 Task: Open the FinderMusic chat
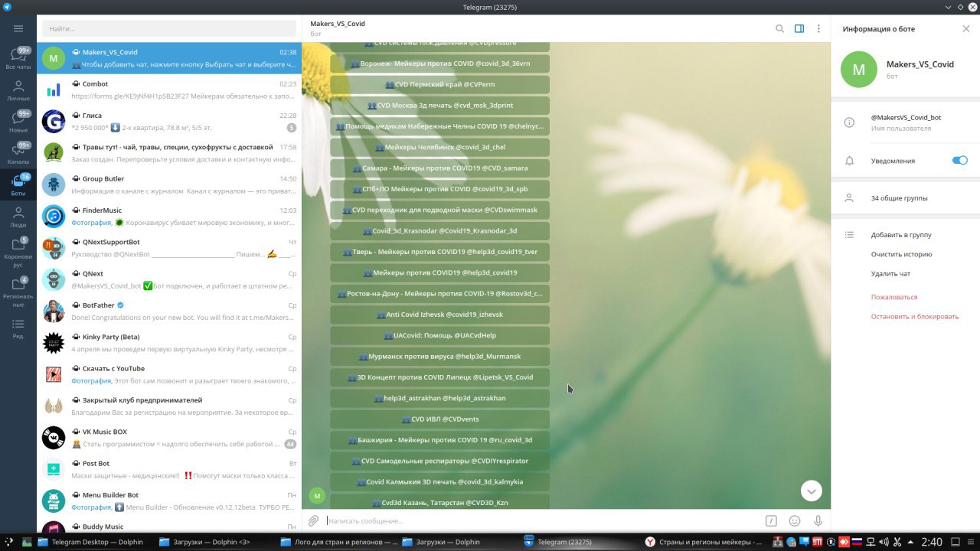[x=169, y=216]
